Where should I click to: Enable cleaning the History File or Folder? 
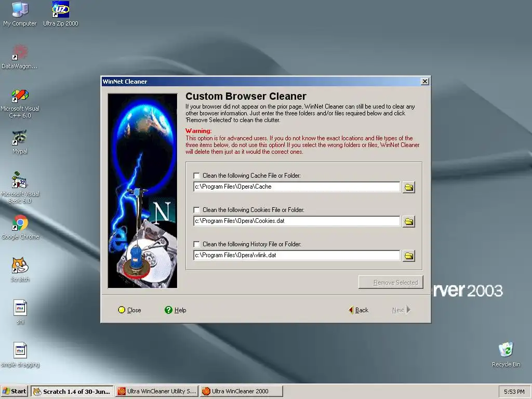click(196, 244)
